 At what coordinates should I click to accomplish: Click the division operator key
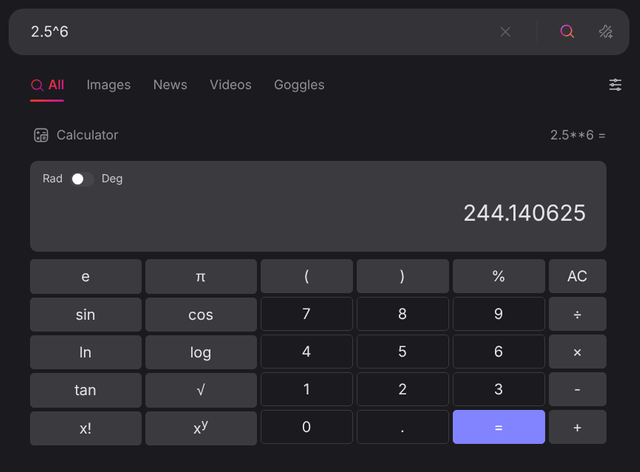point(577,314)
